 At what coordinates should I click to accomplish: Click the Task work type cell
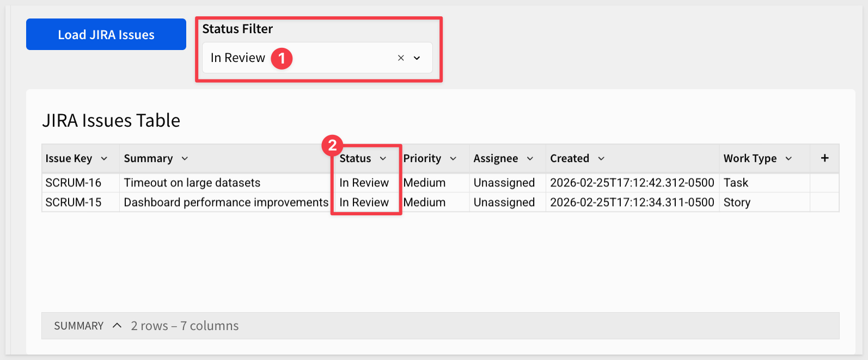click(x=736, y=183)
